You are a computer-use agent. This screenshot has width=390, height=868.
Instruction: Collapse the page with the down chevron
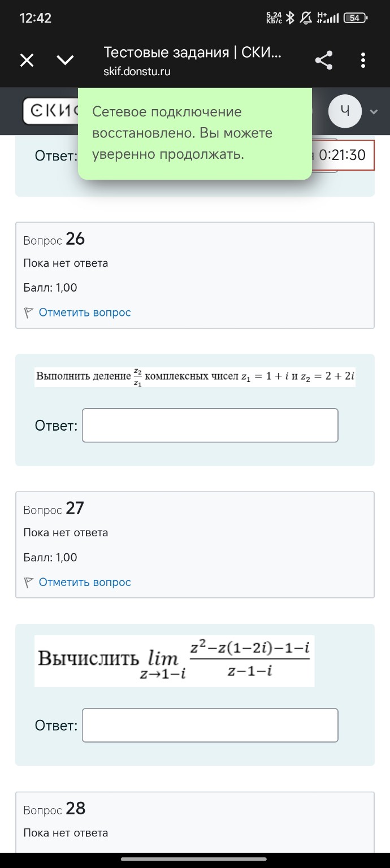(x=65, y=59)
